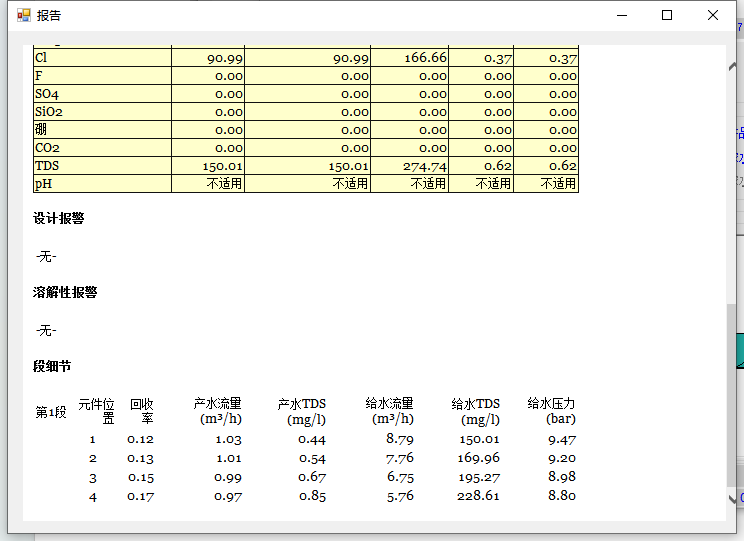The width and height of the screenshot is (744, 541).
Task: Click the 给水压力 column header
Action: point(551,411)
